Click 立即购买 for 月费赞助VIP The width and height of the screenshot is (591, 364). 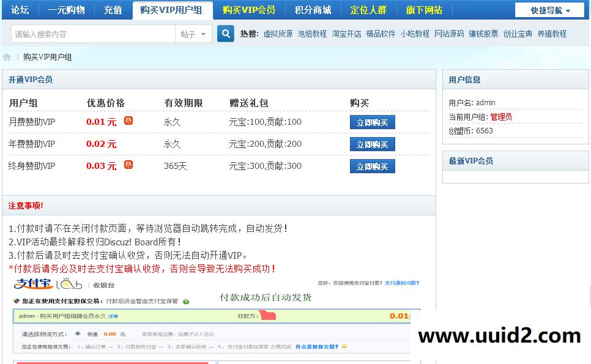pyautogui.click(x=372, y=122)
